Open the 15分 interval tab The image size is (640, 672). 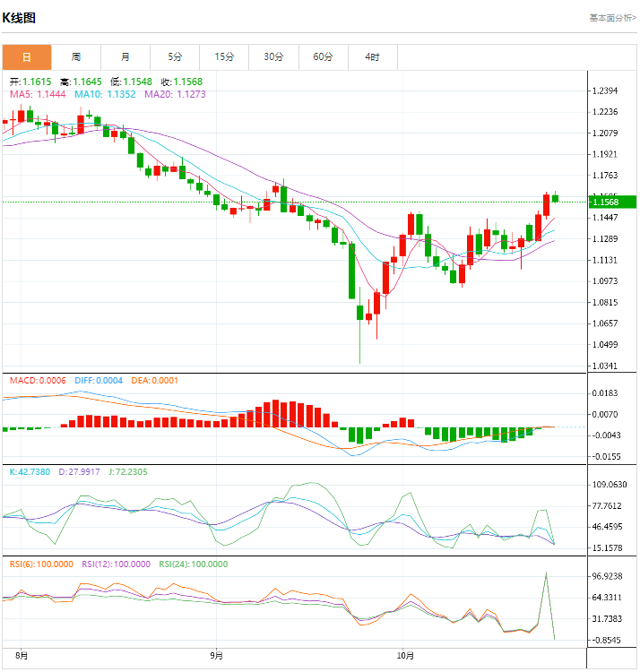[224, 57]
